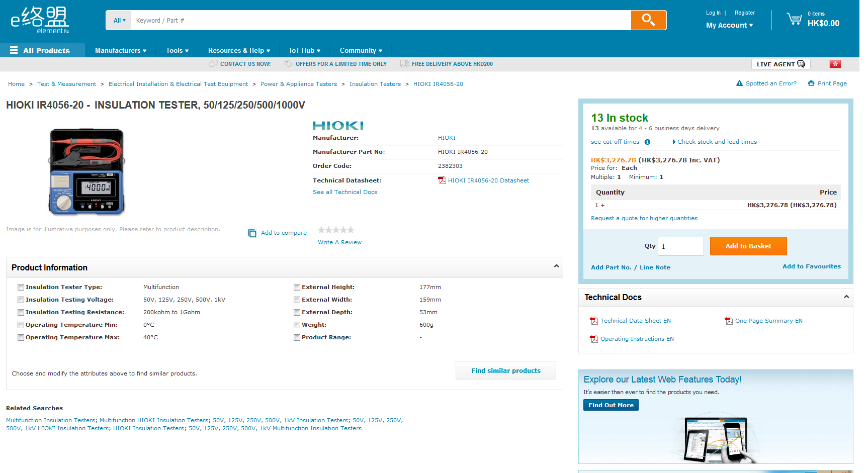Click the Keyword / Part # search field
Viewport: 868px width, 473px height.
tap(381, 20)
